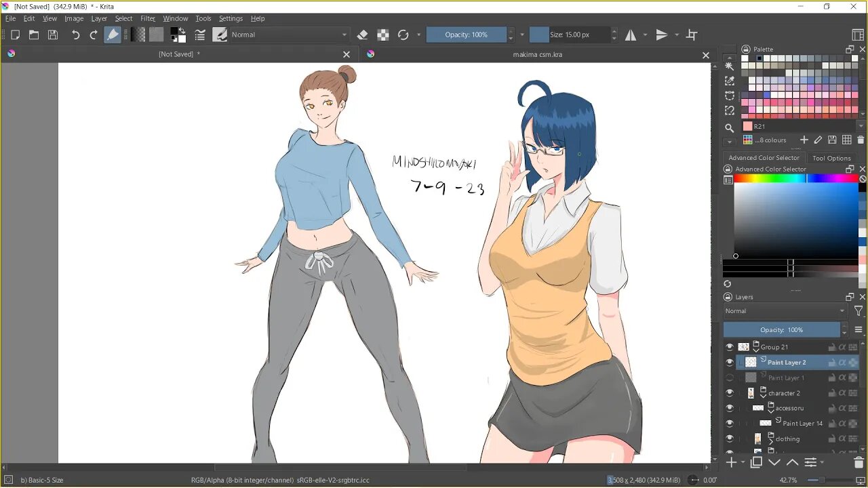This screenshot has height=488, width=868.
Task: Hide the Group 21 layer
Action: coord(730,347)
